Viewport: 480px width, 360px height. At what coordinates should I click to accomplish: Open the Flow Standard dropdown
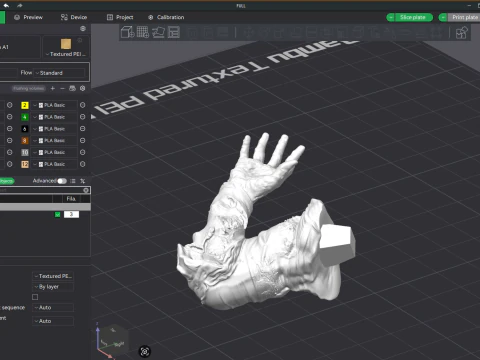59,73
